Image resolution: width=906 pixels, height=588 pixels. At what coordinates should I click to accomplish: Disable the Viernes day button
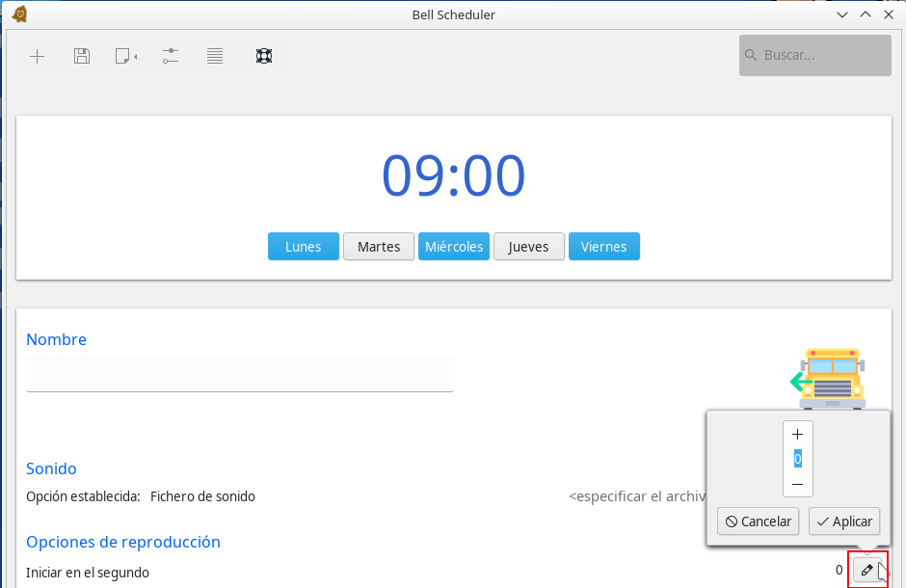(603, 247)
